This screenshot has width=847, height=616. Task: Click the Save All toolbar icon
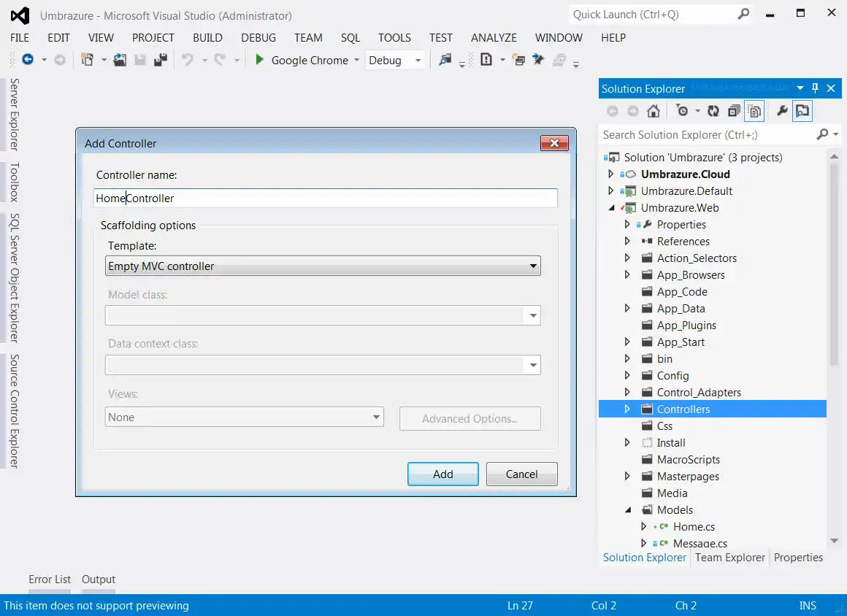tap(161, 59)
